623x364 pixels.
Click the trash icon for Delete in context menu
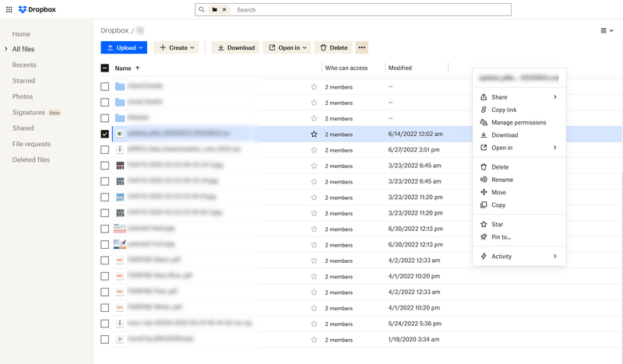(484, 167)
